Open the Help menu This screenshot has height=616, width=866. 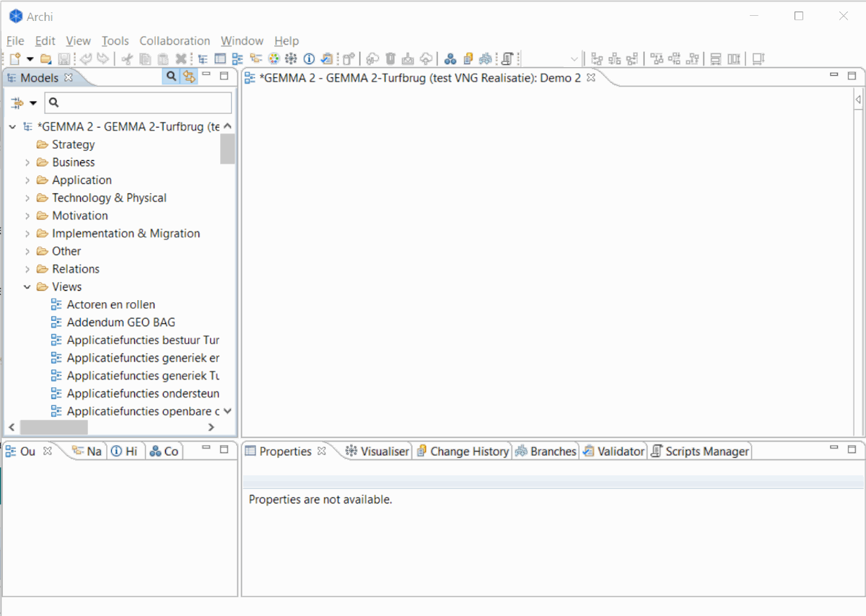tap(287, 41)
